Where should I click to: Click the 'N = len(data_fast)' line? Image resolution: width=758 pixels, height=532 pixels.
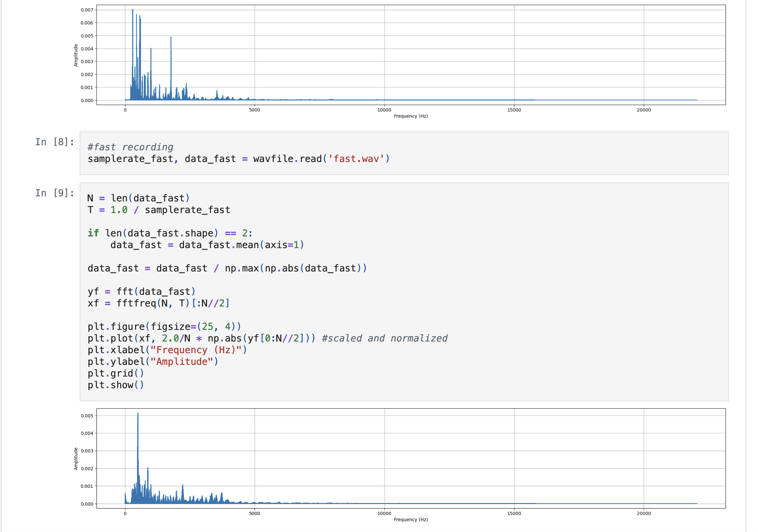pyautogui.click(x=139, y=198)
